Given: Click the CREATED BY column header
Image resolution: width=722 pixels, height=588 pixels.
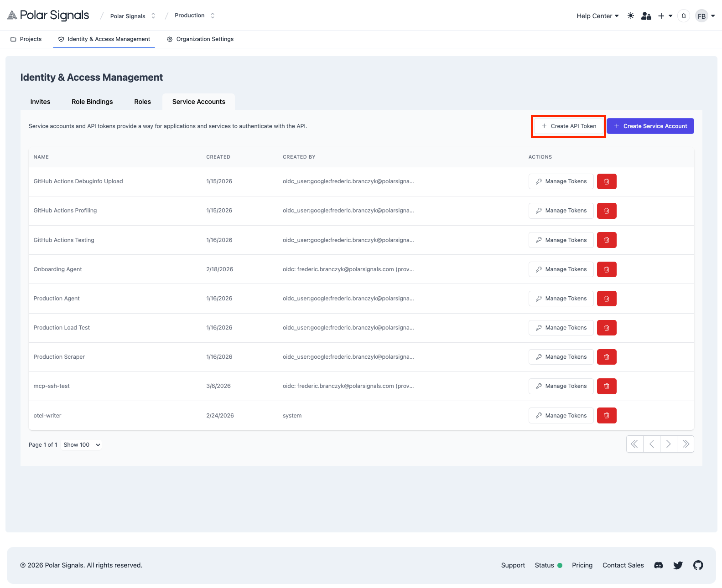Looking at the screenshot, I should 299,157.
